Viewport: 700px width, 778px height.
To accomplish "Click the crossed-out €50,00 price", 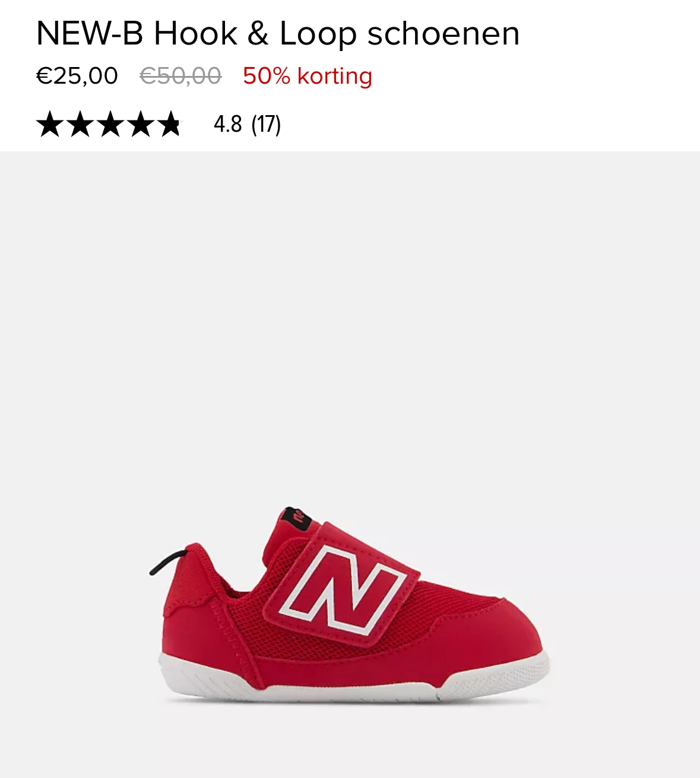I will [x=180, y=76].
